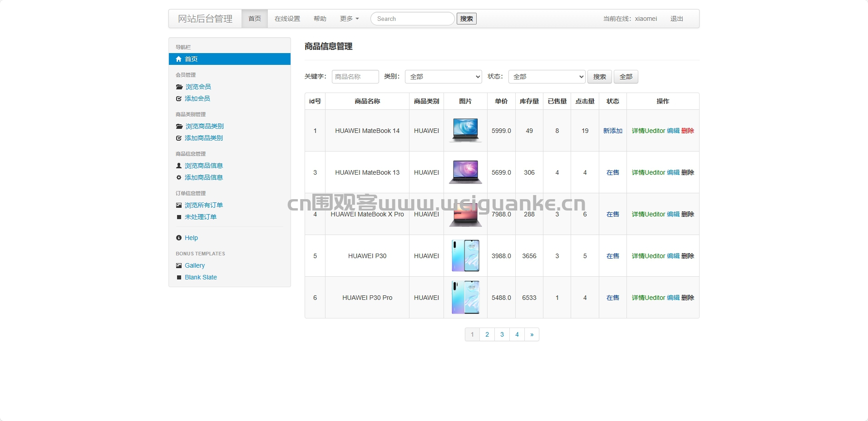Open the 类别 category dropdown
The height and width of the screenshot is (421, 868).
point(443,77)
